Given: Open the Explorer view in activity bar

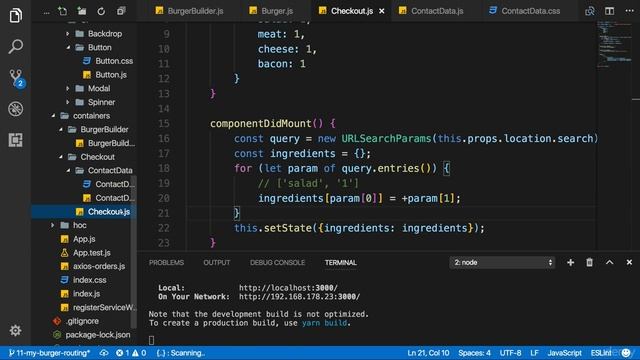Looking at the screenshot, I should (x=16, y=16).
